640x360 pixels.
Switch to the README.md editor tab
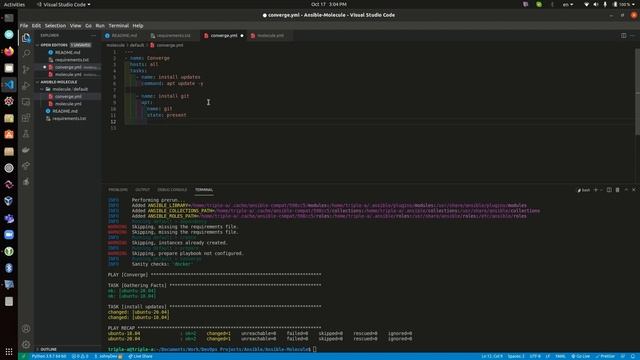pyautogui.click(x=124, y=36)
